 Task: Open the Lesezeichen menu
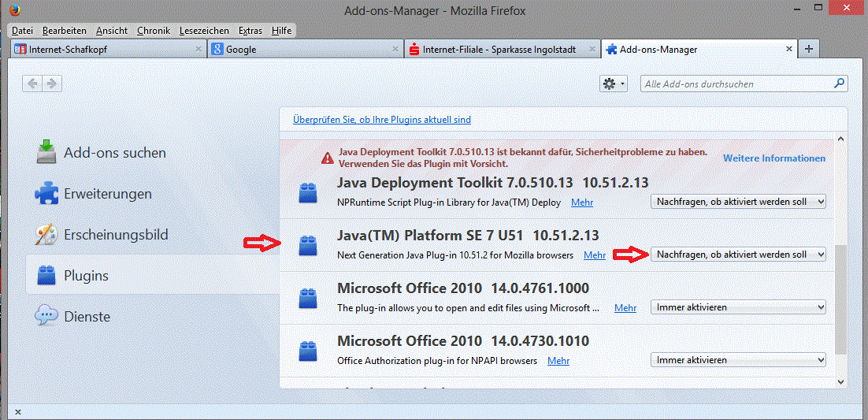pos(205,31)
